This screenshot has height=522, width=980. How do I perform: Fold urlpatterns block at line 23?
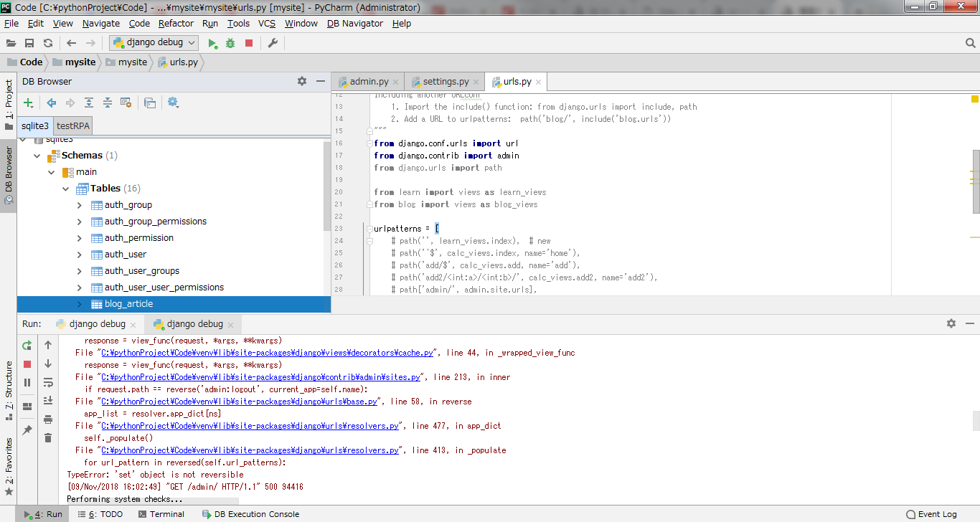point(369,229)
